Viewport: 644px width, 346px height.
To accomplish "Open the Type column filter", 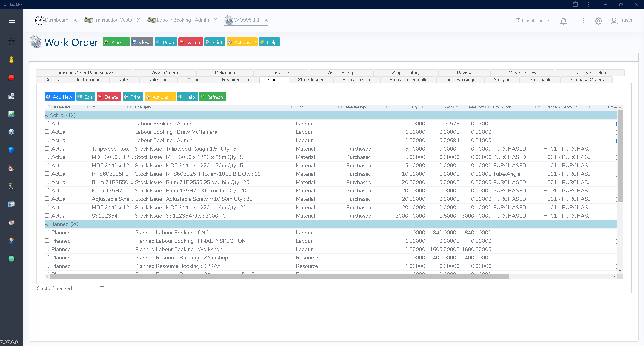I will (x=342, y=107).
